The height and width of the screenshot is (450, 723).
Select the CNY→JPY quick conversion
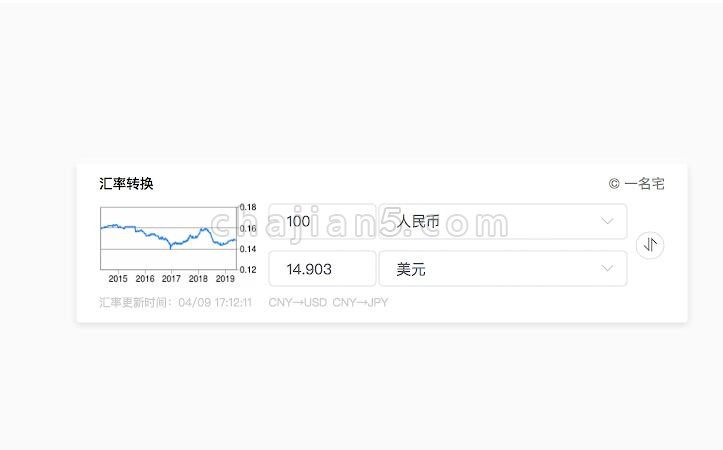tap(360, 302)
